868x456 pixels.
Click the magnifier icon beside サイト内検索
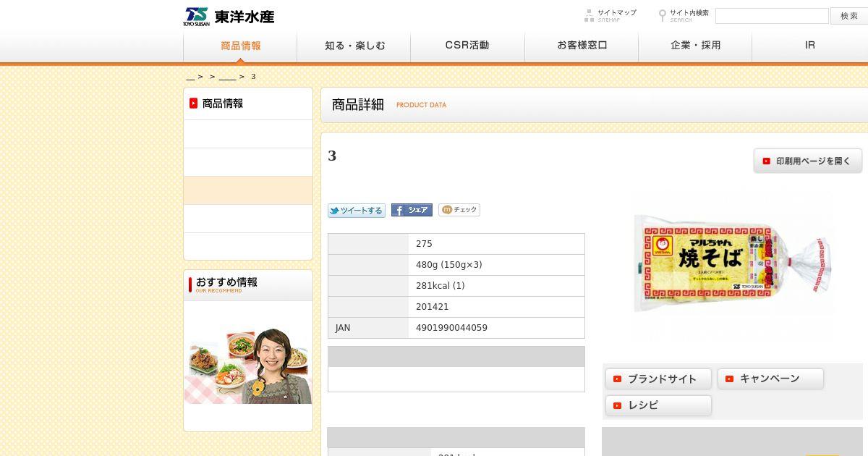[x=662, y=15]
